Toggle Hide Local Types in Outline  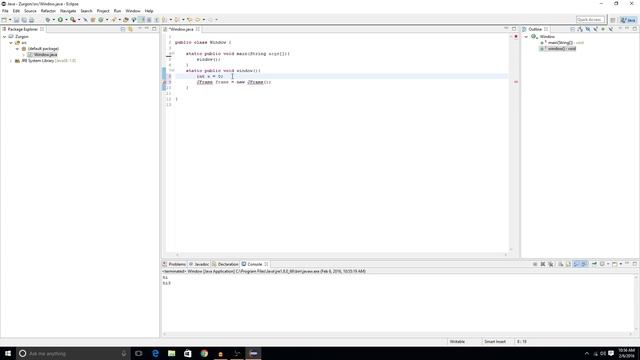(x=611, y=29)
